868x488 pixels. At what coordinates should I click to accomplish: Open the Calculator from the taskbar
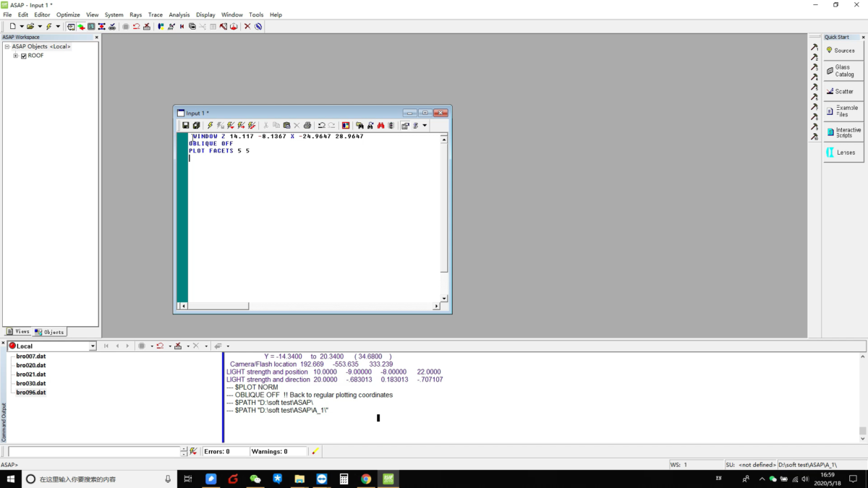[344, 479]
